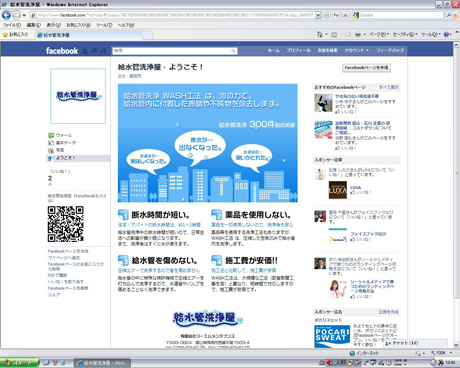
Task: Click the Facebookページを作成 link in left sidebar
Action: [68, 251]
